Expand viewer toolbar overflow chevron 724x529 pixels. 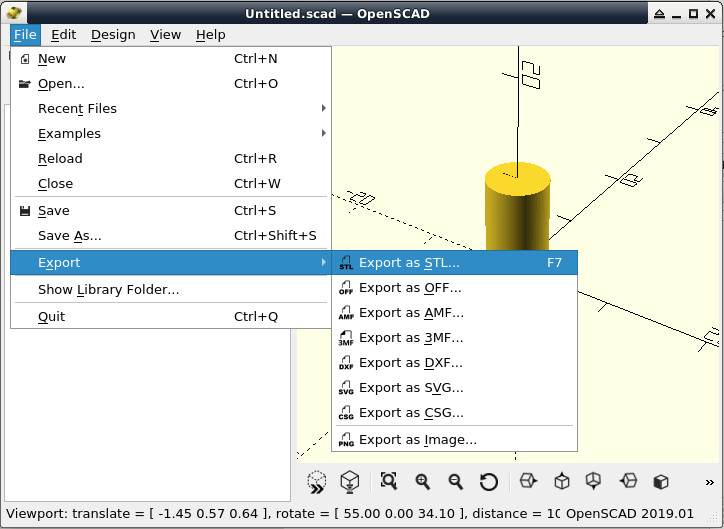click(x=710, y=482)
